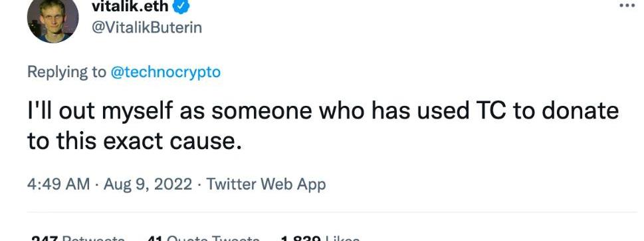The height and width of the screenshot is (241, 644).
Task: Click the 4:49 AM timestamp
Action: 58,184
